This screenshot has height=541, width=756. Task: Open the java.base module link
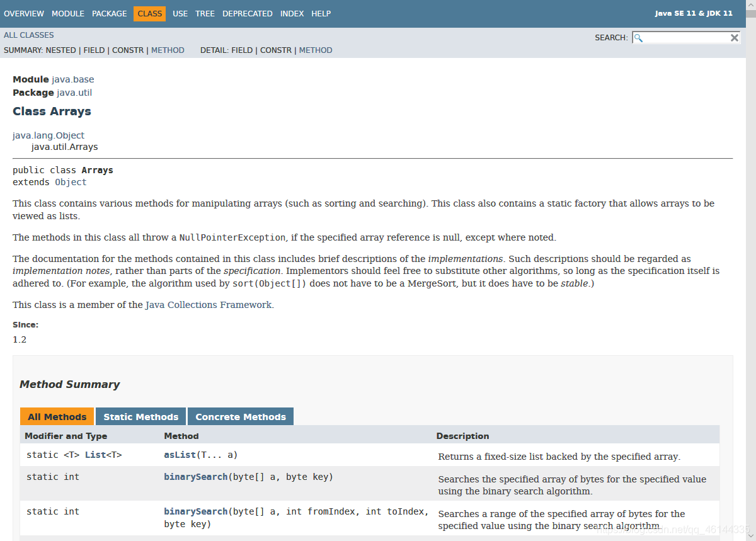pyautogui.click(x=73, y=79)
